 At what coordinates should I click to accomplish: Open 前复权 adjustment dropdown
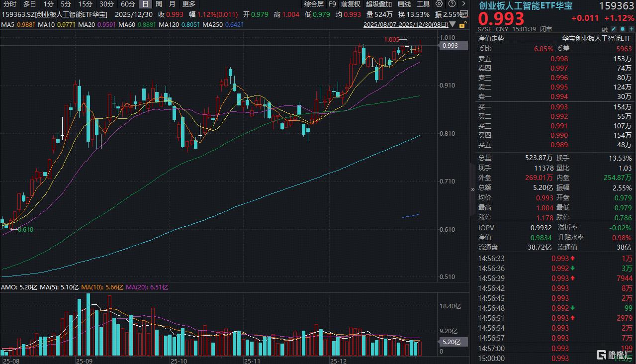[351, 4]
